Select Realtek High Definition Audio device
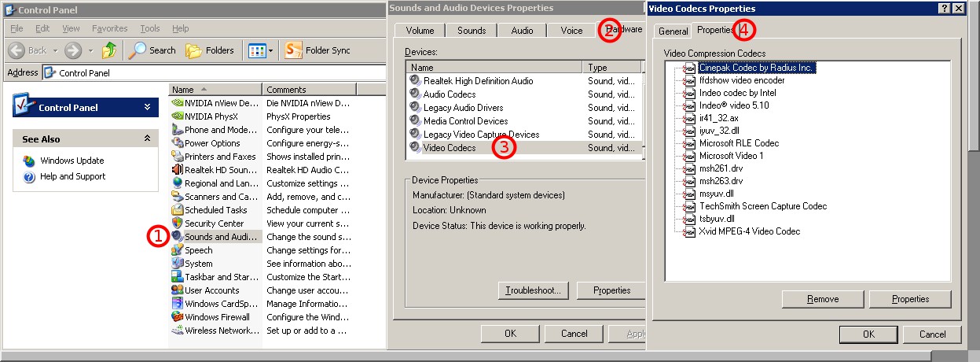The image size is (980, 362). (x=478, y=81)
